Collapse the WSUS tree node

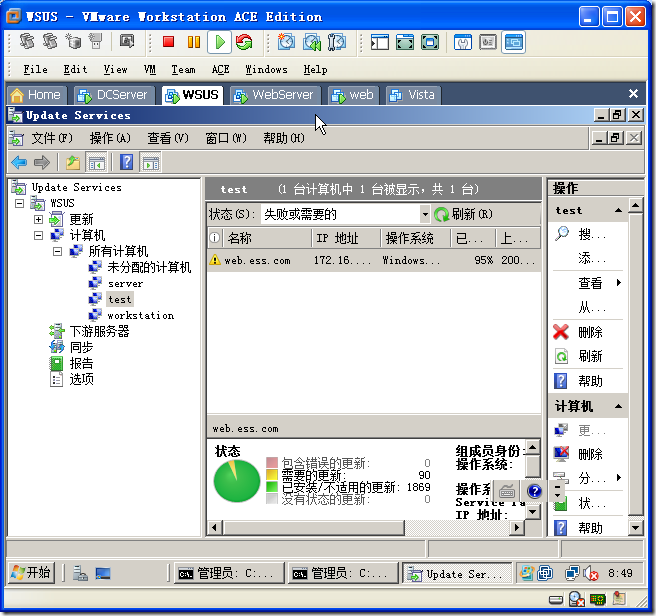tap(19, 203)
